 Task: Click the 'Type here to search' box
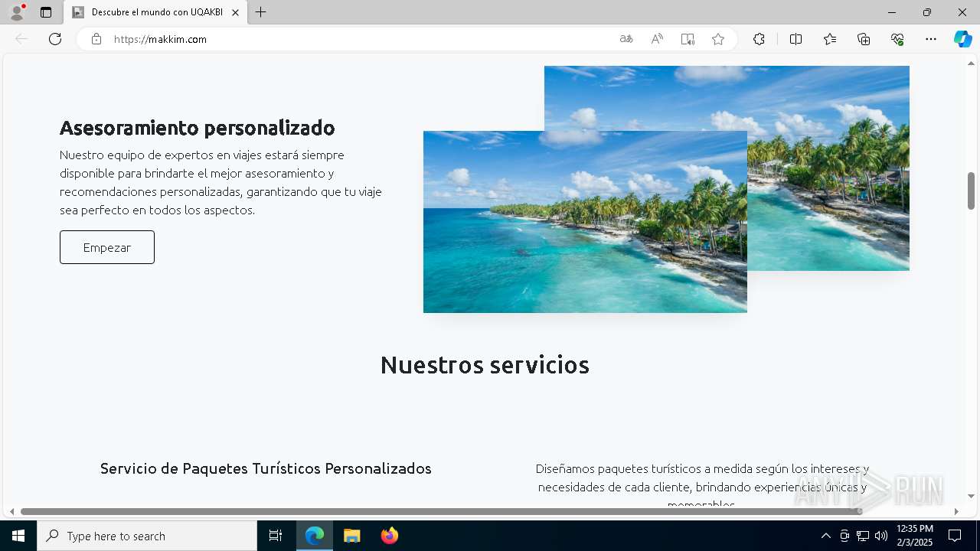click(x=147, y=536)
